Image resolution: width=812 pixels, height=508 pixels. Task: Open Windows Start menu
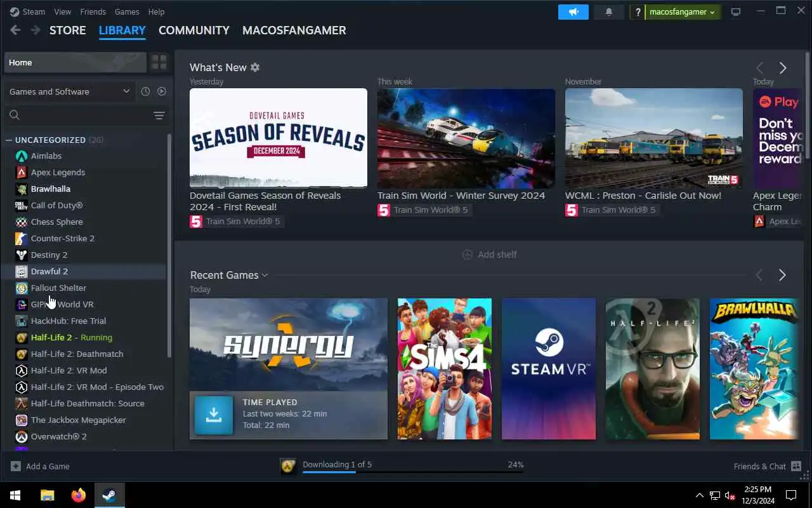point(15,495)
